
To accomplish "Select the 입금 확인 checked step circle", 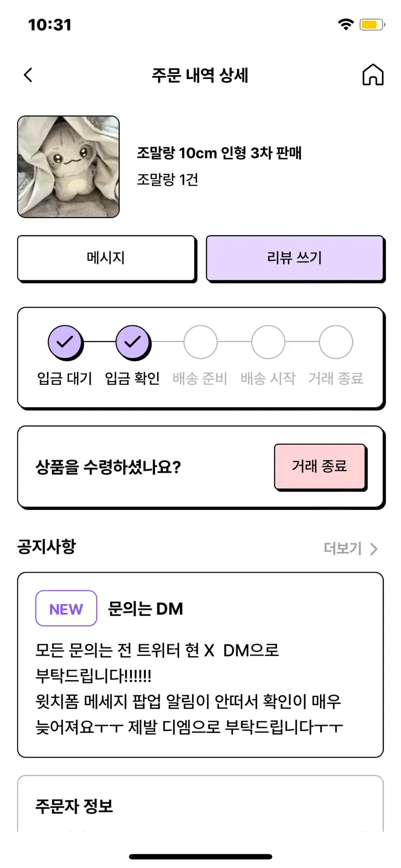I will [x=133, y=342].
